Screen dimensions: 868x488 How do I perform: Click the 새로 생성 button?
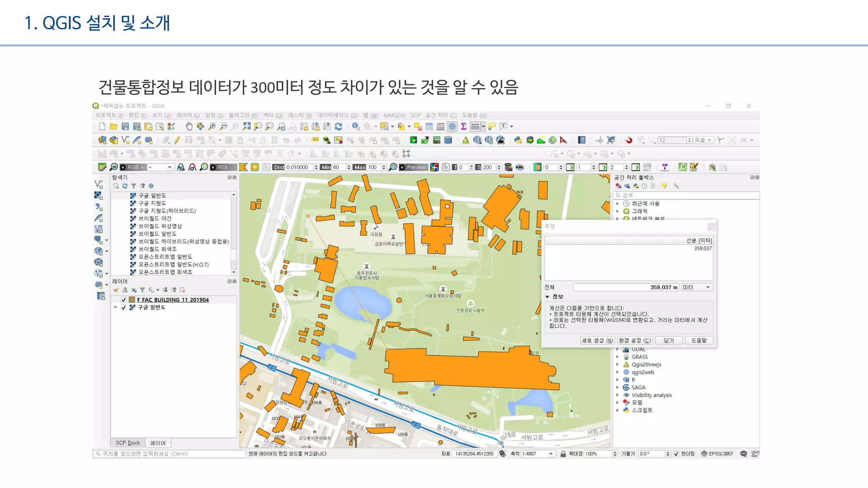coord(597,340)
